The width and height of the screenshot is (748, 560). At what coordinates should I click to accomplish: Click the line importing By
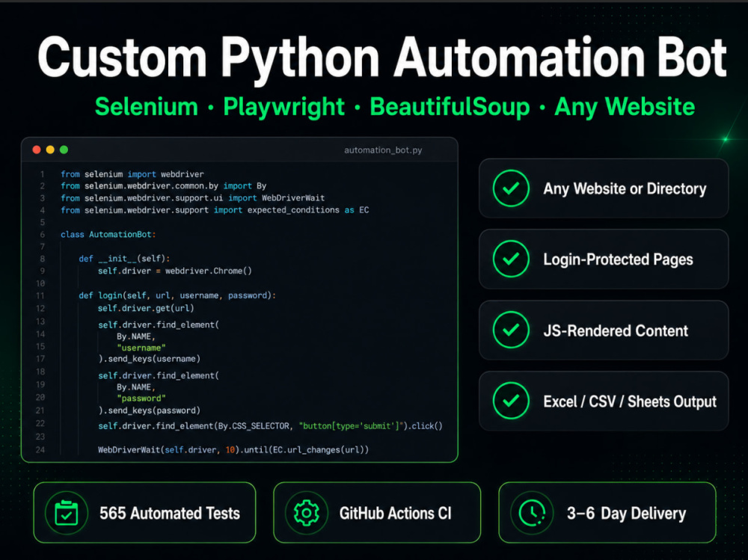click(163, 186)
